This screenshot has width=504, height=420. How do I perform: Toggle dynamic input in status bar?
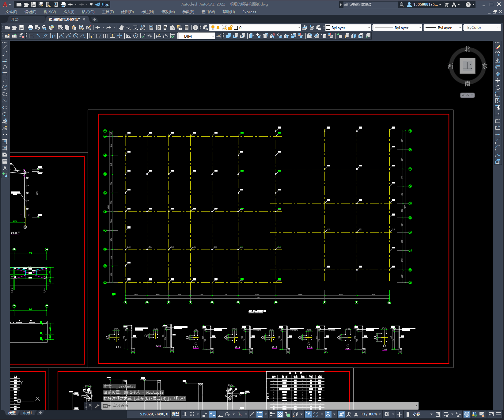coord(212,414)
